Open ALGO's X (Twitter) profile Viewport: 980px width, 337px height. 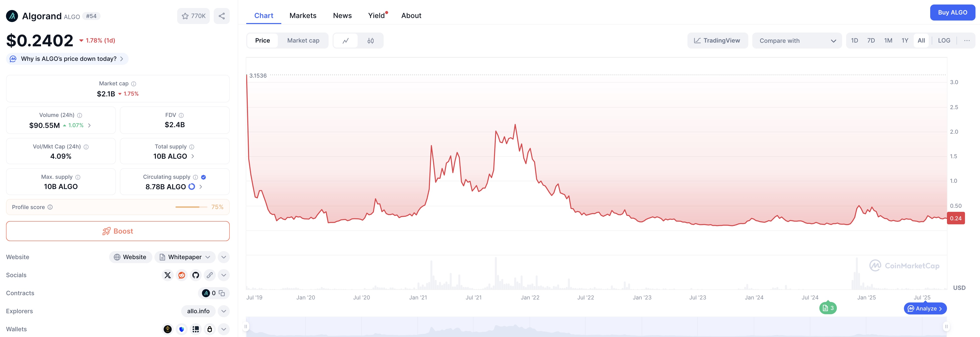pyautogui.click(x=167, y=275)
